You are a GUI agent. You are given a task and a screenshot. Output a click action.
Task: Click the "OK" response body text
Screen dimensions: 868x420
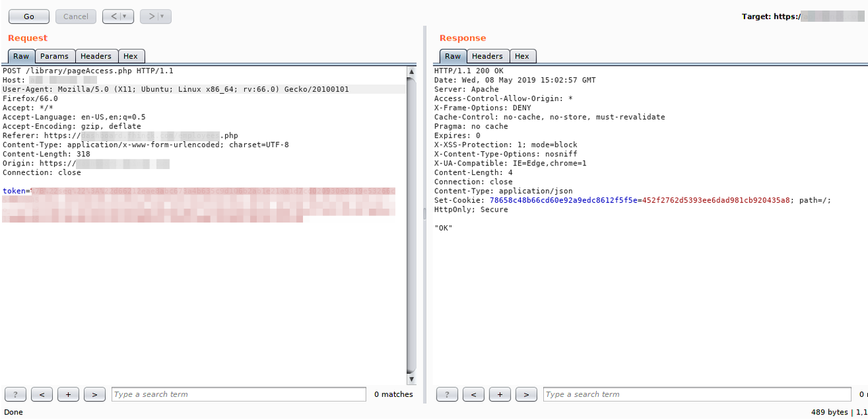pos(443,228)
